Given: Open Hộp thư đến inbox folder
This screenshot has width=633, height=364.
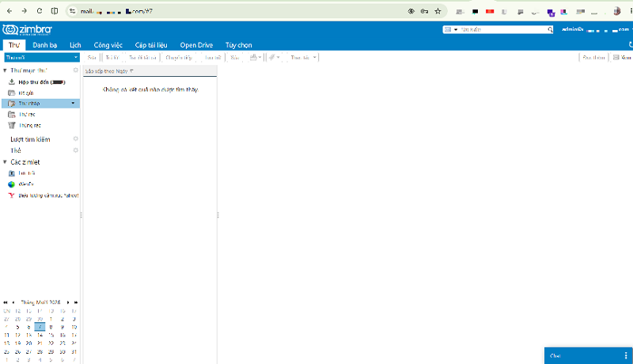Looking at the screenshot, I should pos(40,82).
